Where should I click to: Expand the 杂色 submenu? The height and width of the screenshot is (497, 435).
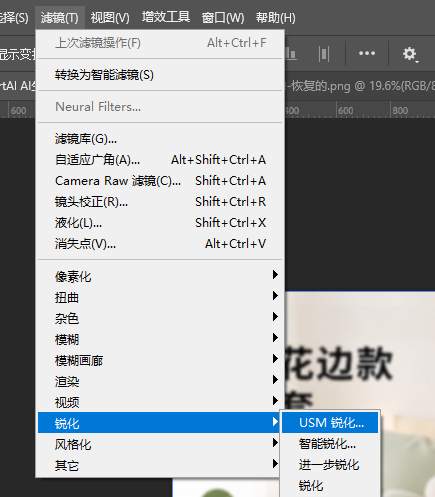tap(160, 318)
